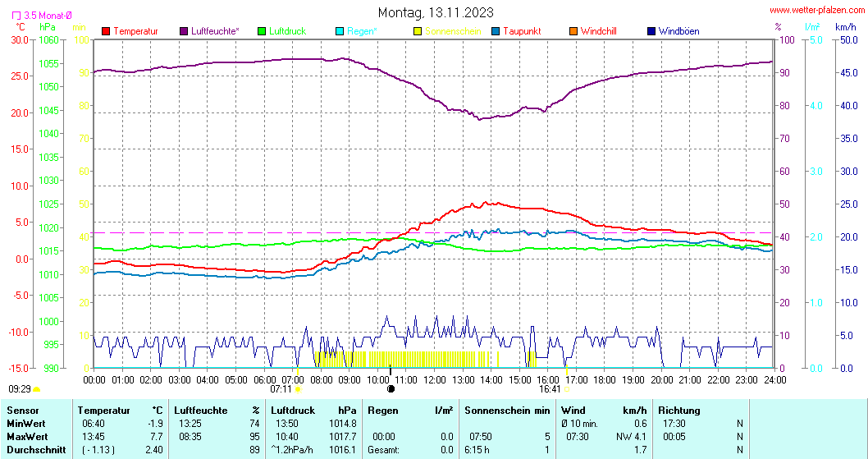Click the Ø 10 min. wind label
Screen dimensions: 868x459
coord(579,424)
